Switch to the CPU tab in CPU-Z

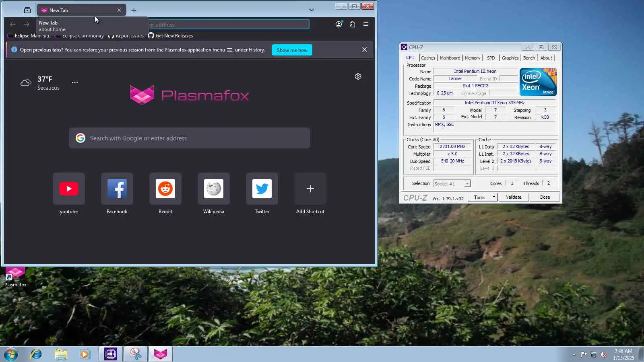[410, 58]
